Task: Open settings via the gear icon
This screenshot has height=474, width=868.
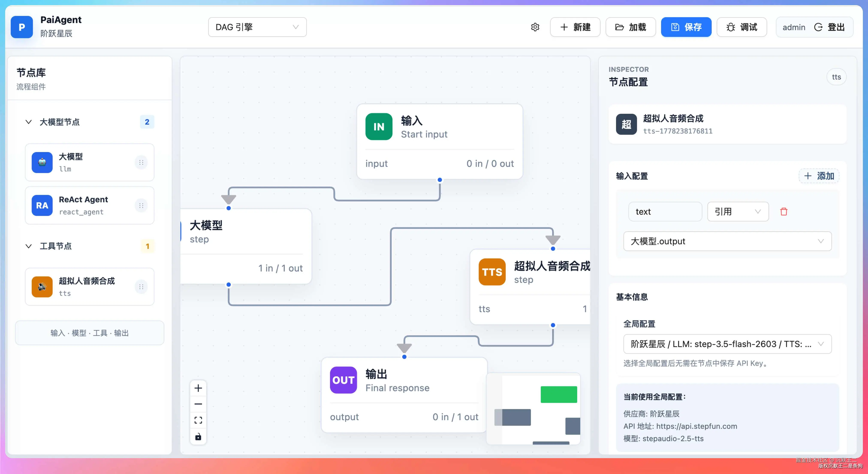Action: pyautogui.click(x=535, y=27)
